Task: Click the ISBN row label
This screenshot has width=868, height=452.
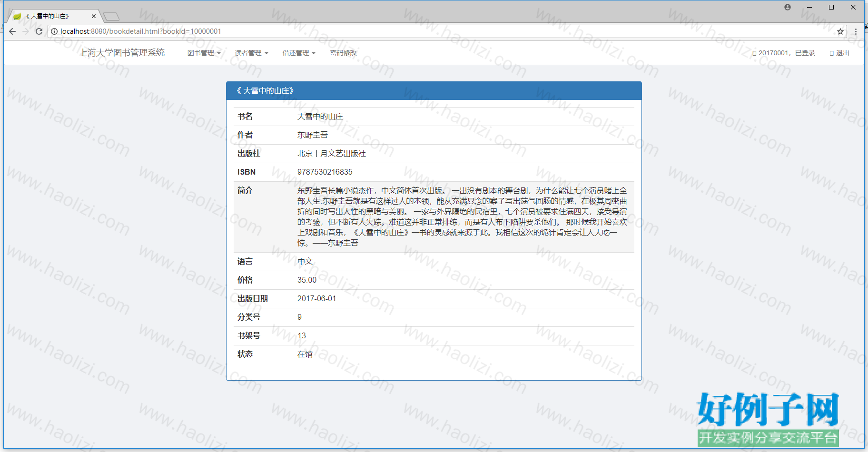Action: click(x=247, y=172)
